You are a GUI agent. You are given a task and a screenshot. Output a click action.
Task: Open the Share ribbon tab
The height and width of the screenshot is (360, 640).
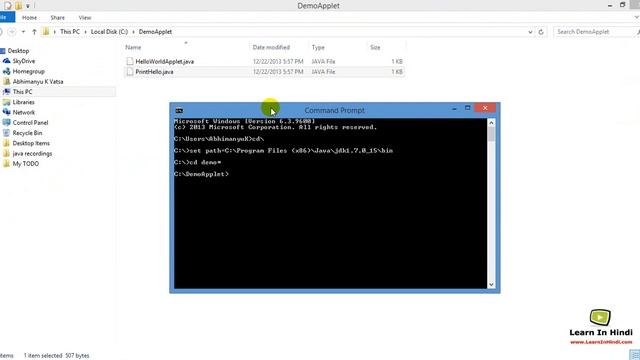[58, 18]
